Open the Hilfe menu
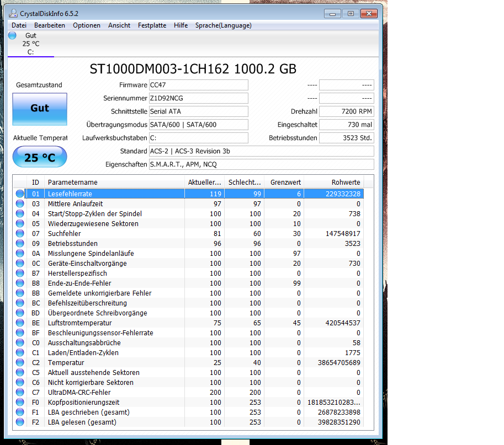Screen dimensions: 504x445 [x=181, y=25]
